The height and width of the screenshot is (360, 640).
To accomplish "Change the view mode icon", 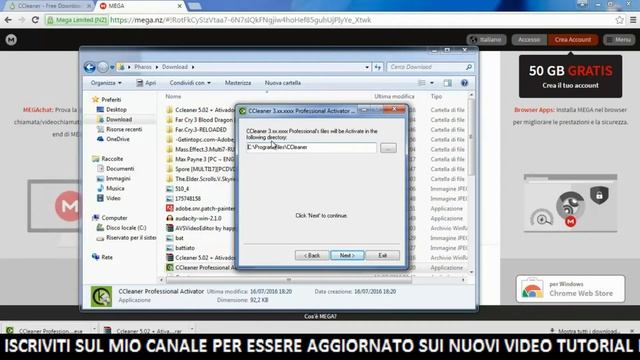I will (x=422, y=83).
